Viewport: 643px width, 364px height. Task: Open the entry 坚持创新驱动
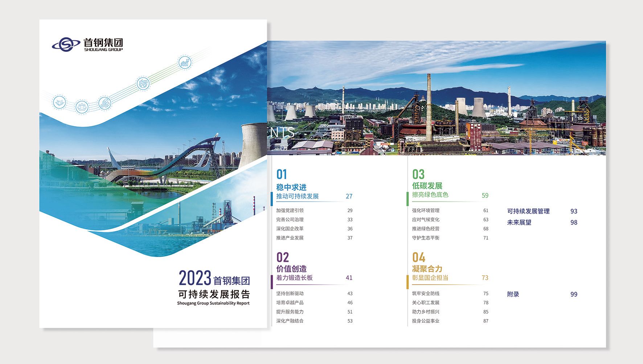290,293
